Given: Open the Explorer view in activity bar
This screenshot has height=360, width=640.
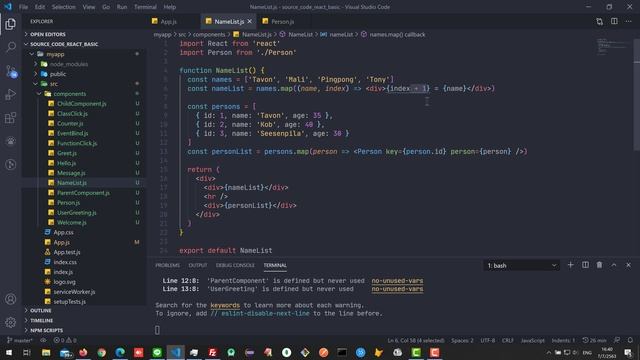Looking at the screenshot, I should coord(11,24).
